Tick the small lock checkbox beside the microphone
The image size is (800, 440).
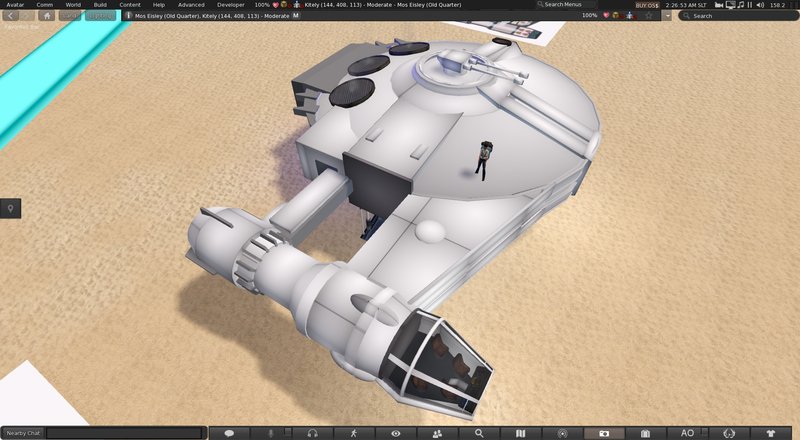[x=288, y=431]
